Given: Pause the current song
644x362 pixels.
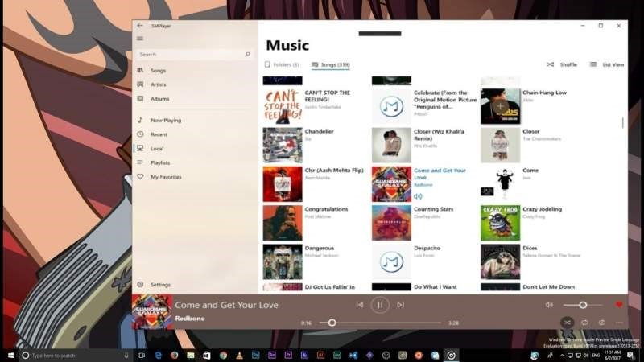Looking at the screenshot, I should (380, 305).
